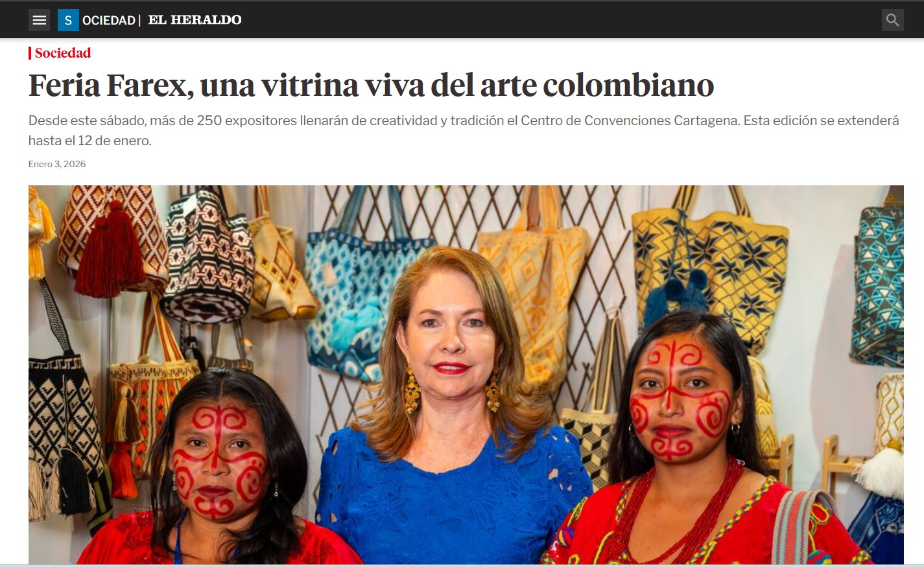Click the blue S section icon
Viewport: 924px width, 567px height.
point(68,20)
